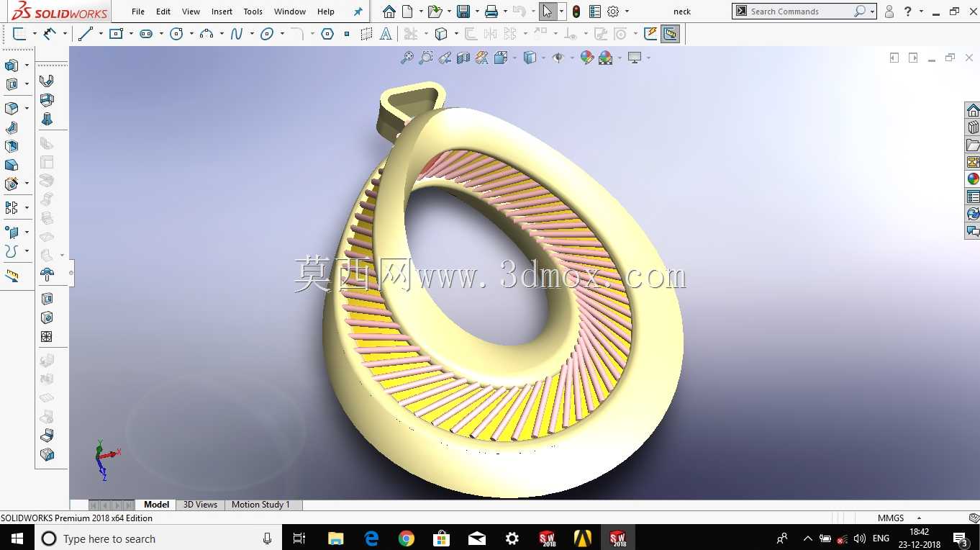Click the Smart Dimension tool
This screenshot has width=980, height=550.
click(50, 34)
